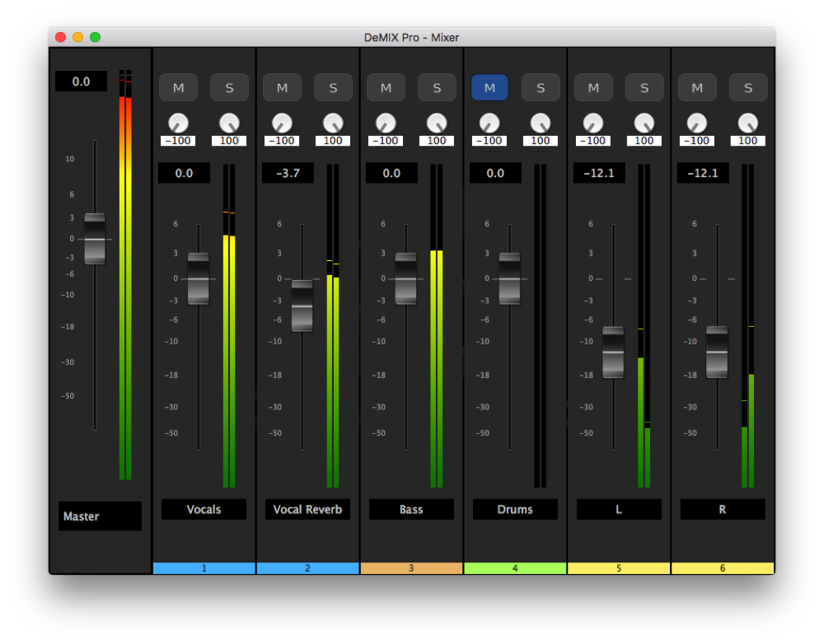Click Vocal Reverb gain value -3.7

point(288,173)
